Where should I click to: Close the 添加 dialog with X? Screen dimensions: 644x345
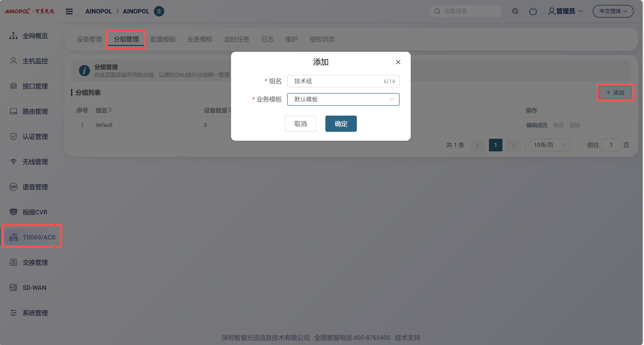(x=398, y=62)
